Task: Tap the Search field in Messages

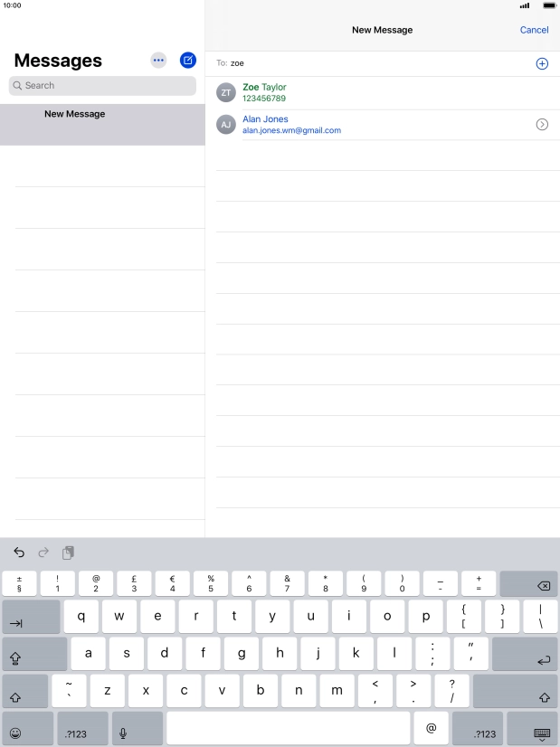Action: tap(102, 86)
